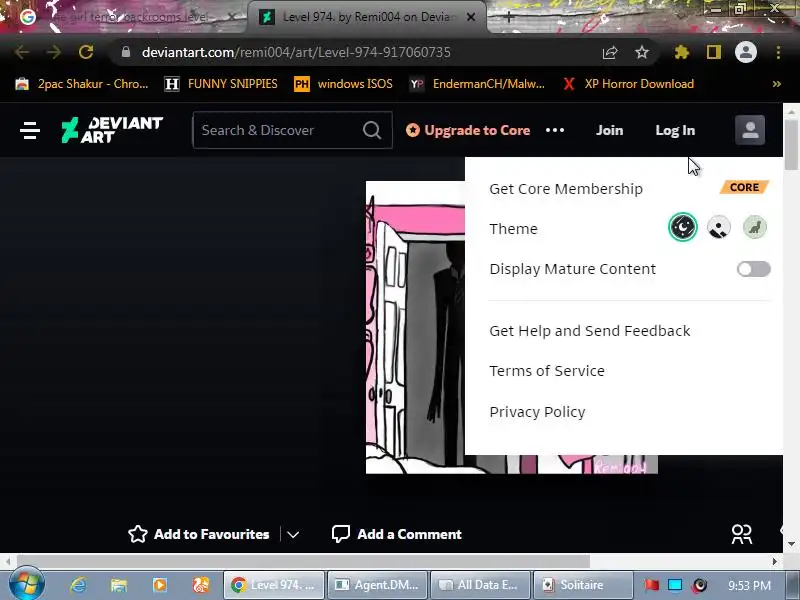The image size is (800, 600).
Task: Click the browser forward arrow
Action: pos(53,52)
